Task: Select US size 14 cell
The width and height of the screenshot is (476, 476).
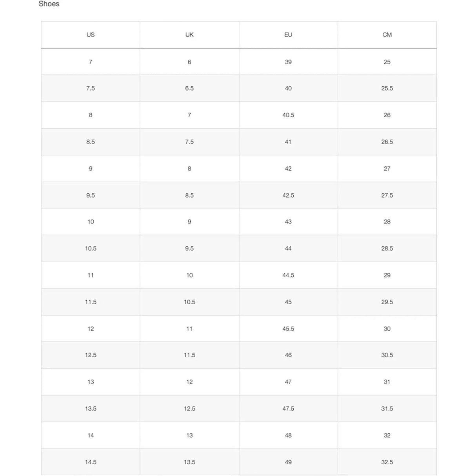Action: tap(91, 436)
